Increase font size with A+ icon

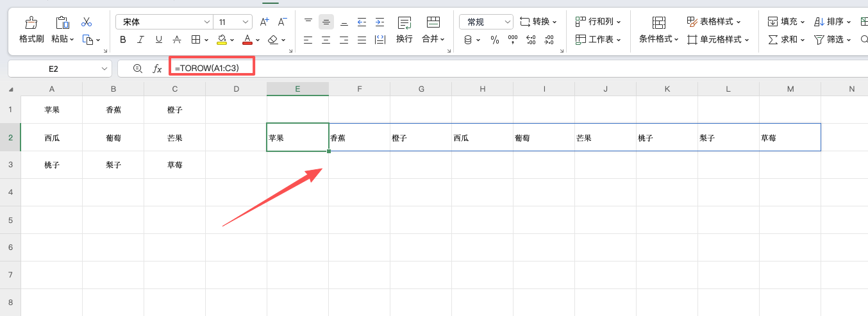(x=265, y=22)
